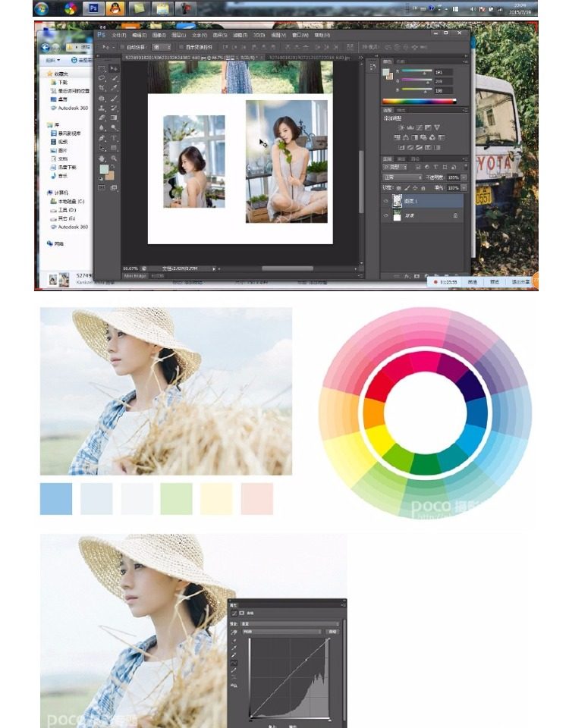Screen dimensions: 569x728
Task: Hide the 背景 layer with eye icon
Action: tap(385, 215)
